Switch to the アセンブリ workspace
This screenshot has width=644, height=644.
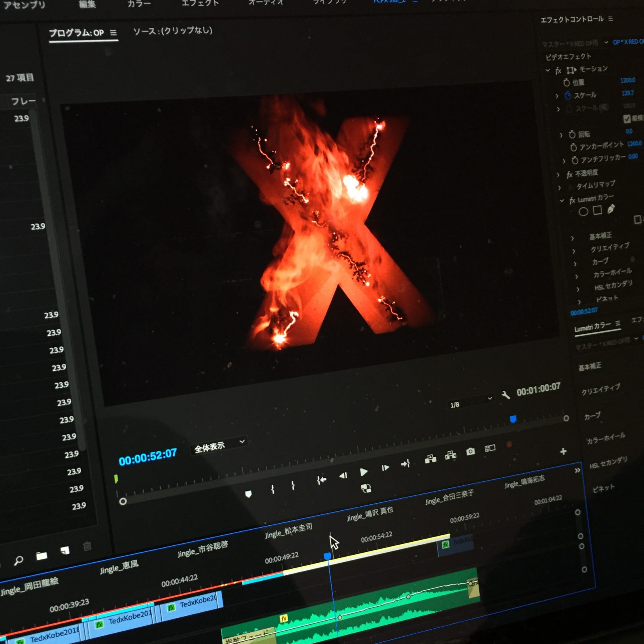24,5
